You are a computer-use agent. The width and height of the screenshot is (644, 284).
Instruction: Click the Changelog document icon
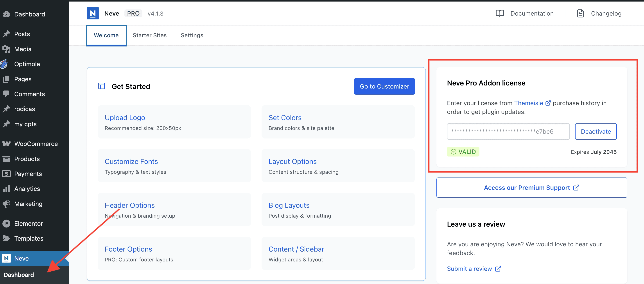[580, 14]
